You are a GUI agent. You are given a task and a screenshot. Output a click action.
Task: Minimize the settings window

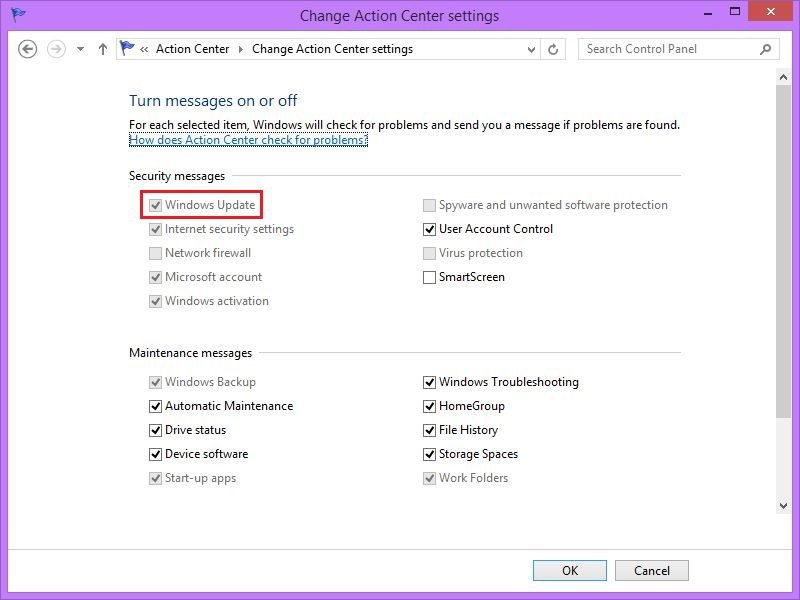[708, 13]
